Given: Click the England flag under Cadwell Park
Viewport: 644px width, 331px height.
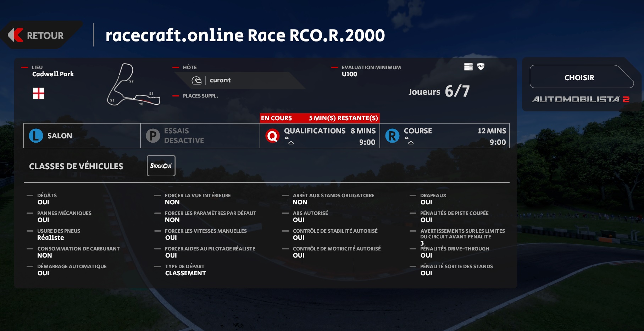Looking at the screenshot, I should click(39, 93).
